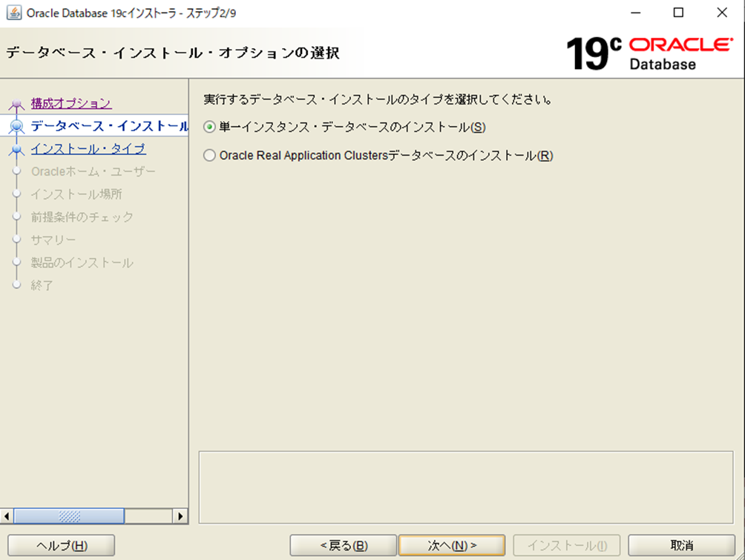This screenshot has height=560, width=745.
Task: Minimize the Oracle installer window
Action: 634,13
